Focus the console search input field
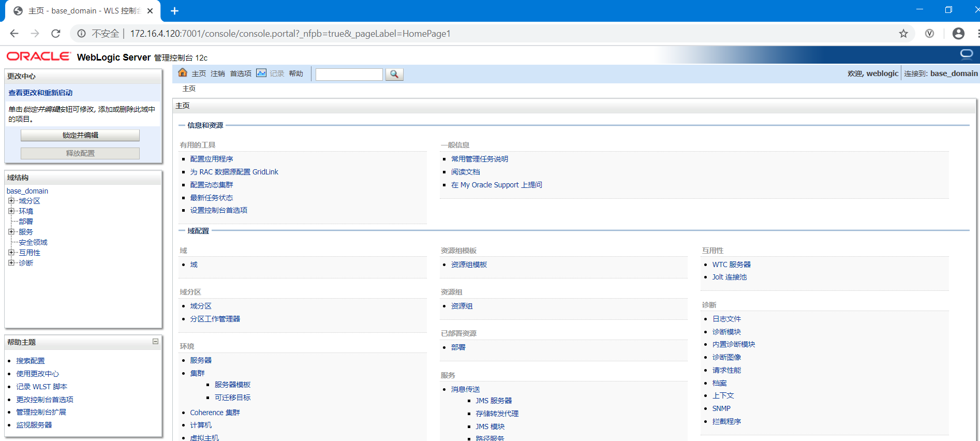Image resolution: width=980 pixels, height=441 pixels. [x=349, y=74]
